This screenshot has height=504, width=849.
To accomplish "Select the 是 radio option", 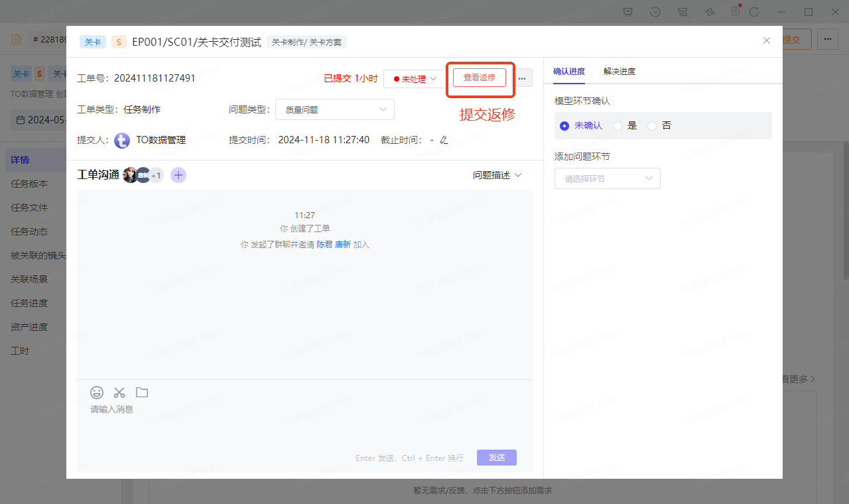I will pyautogui.click(x=618, y=126).
